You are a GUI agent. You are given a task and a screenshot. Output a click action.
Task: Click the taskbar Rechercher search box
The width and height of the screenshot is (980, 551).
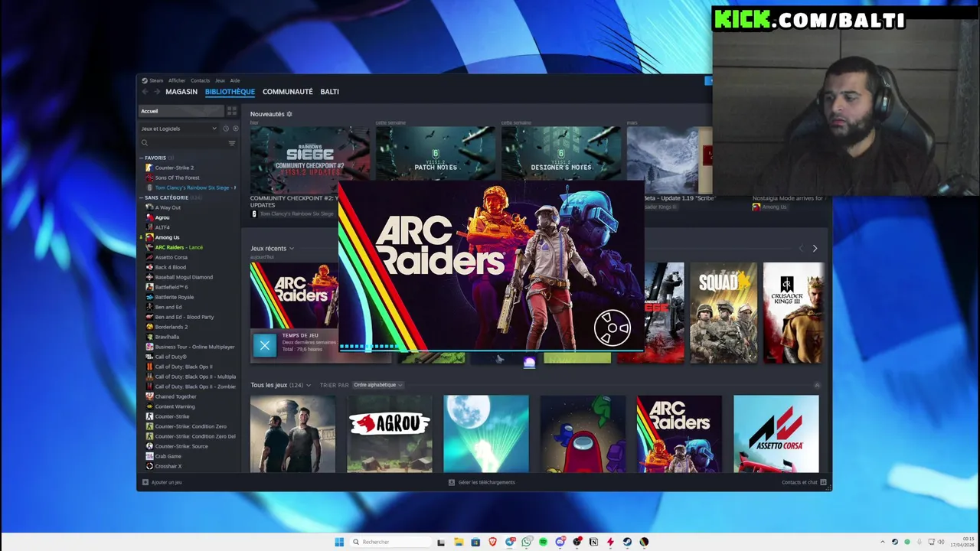(390, 542)
